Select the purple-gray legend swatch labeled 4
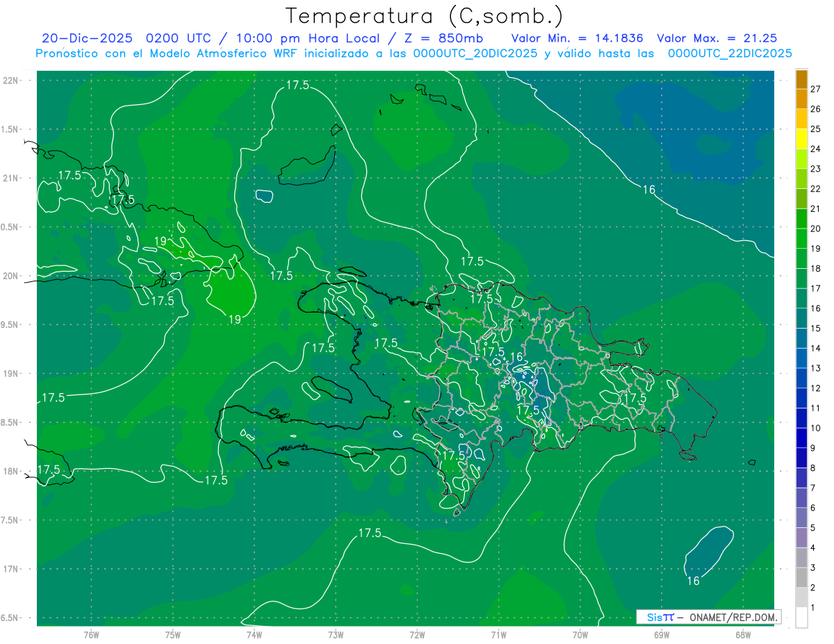 pyautogui.click(x=801, y=538)
